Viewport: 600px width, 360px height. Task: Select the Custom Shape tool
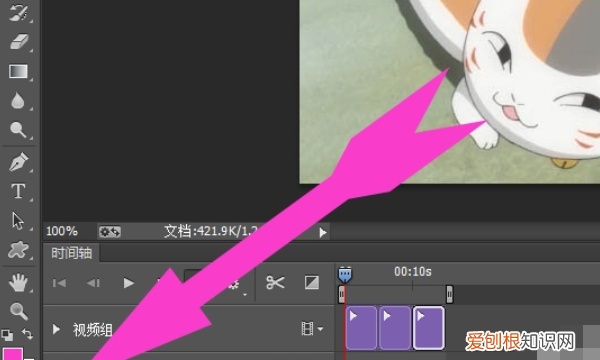(18, 250)
